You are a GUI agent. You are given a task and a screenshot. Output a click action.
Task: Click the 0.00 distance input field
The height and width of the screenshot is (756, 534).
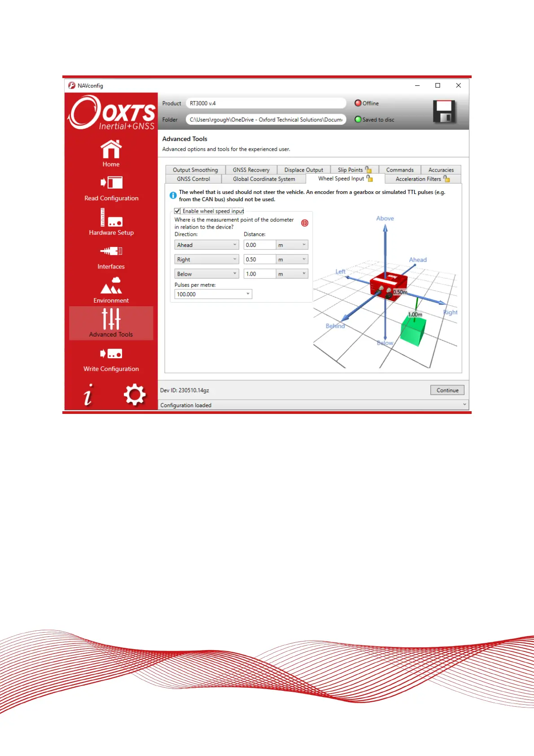pyautogui.click(x=260, y=245)
